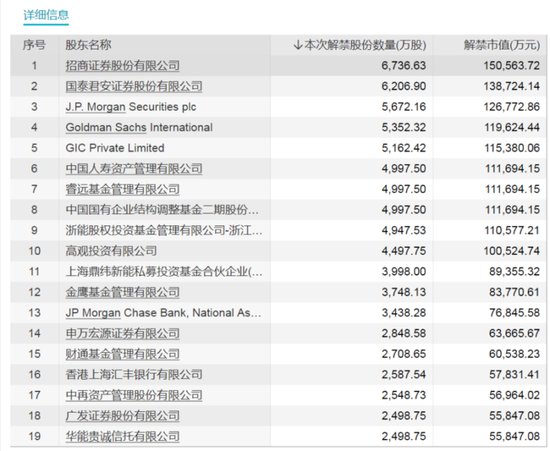This screenshot has height=451, width=550.
Task: Open link 华能贵诚信托有限公司
Action: 122,437
